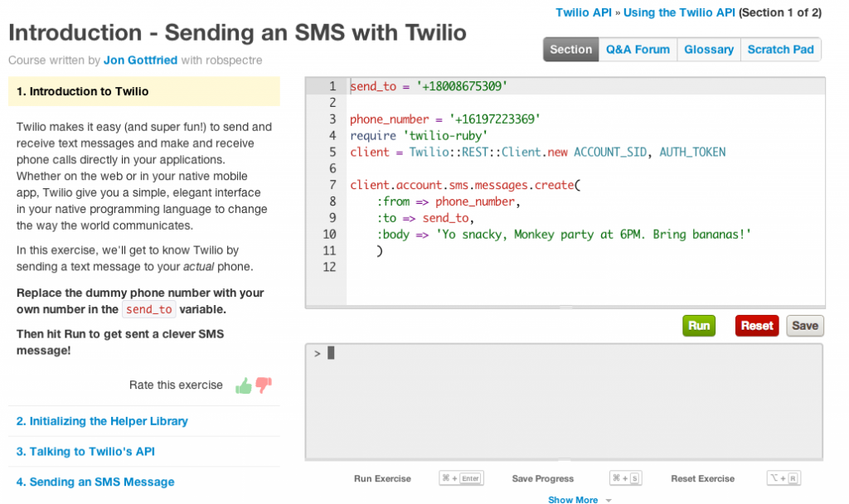Select line number 6 in the gutter
The image size is (849, 504).
332,168
